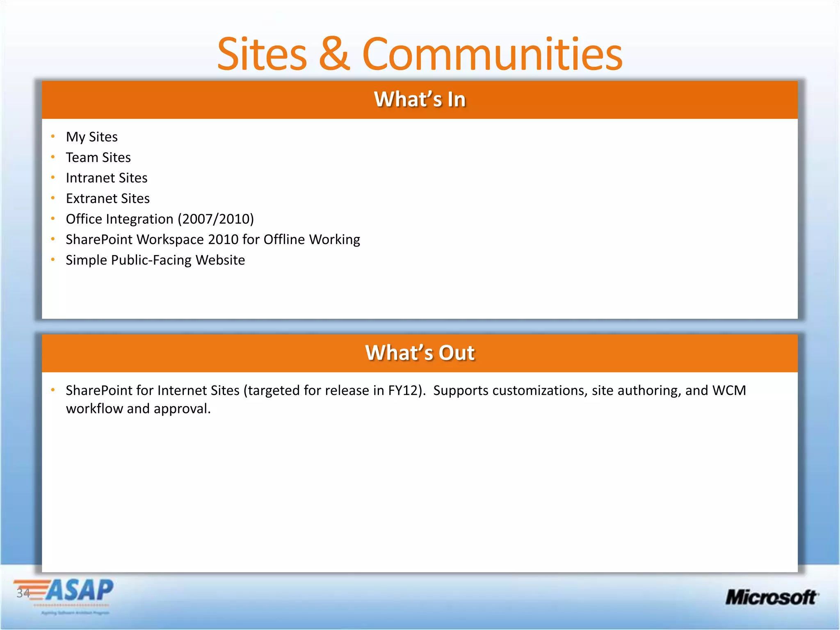This screenshot has height=630, width=840.
Task: Click orange bullet beside Simple Public-Facing Website
Action: pos(53,259)
